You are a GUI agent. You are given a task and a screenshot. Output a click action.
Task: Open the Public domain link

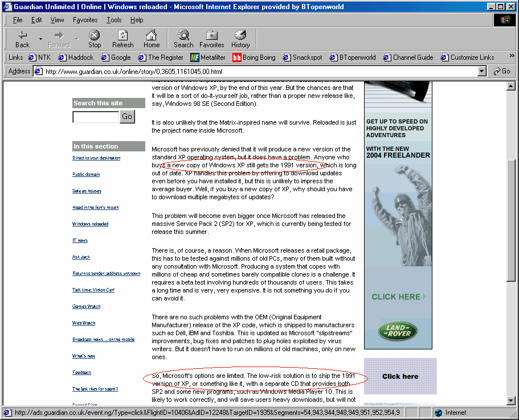coord(86,174)
